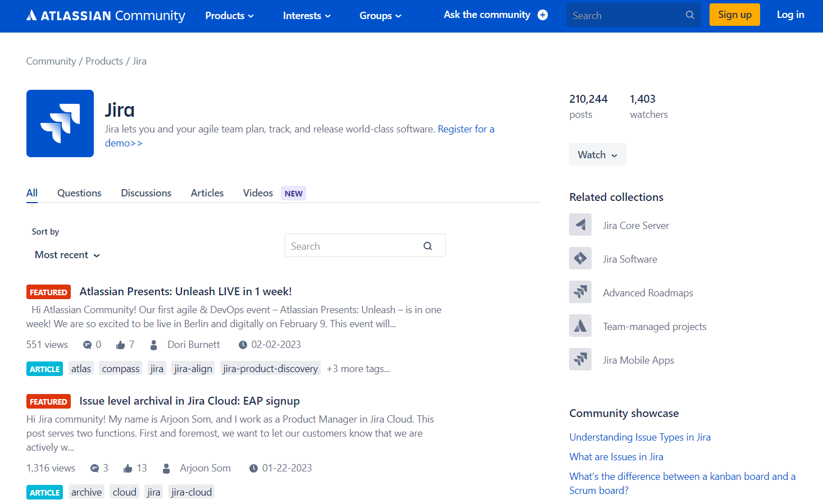Click the Team-managed projects collection icon
Viewport: 823px width, 504px height.
pos(580,326)
